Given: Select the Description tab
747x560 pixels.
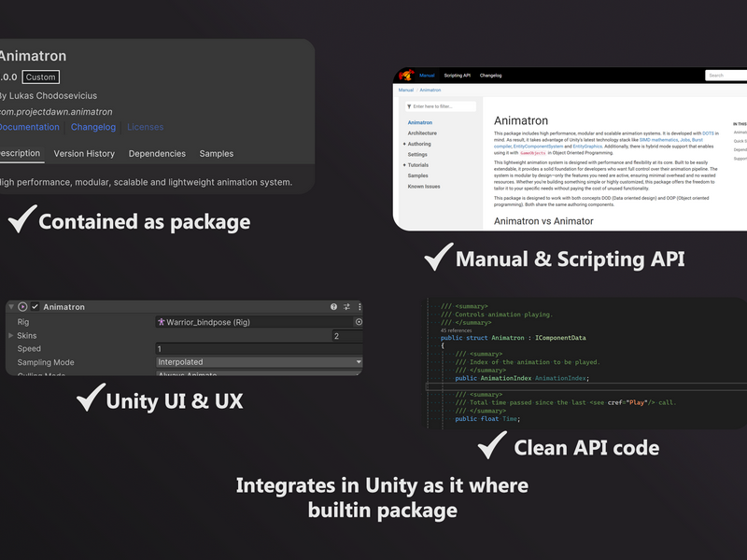Looking at the screenshot, I should 20,153.
